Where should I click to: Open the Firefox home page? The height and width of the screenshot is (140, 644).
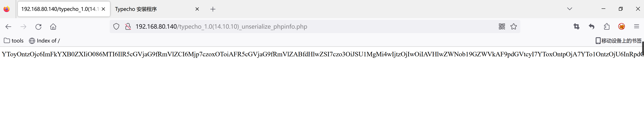53,27
